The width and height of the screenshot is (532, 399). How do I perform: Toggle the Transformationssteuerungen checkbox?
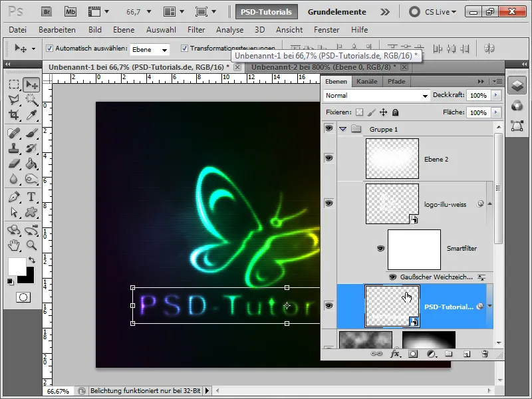[x=184, y=48]
